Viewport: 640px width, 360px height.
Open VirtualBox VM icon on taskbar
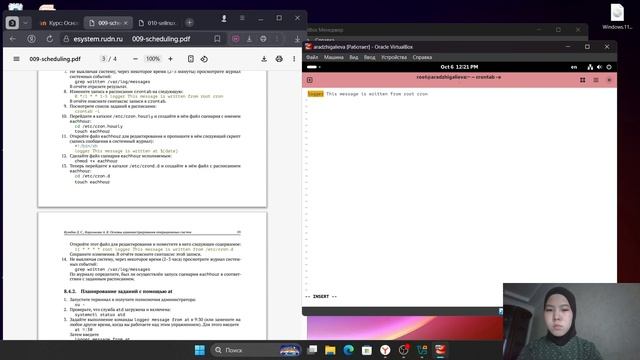click(x=440, y=350)
